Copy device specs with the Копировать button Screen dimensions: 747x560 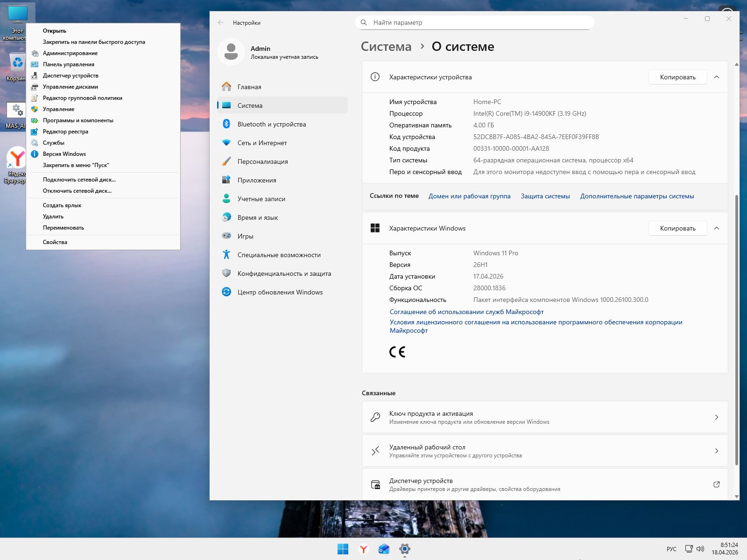click(x=677, y=77)
